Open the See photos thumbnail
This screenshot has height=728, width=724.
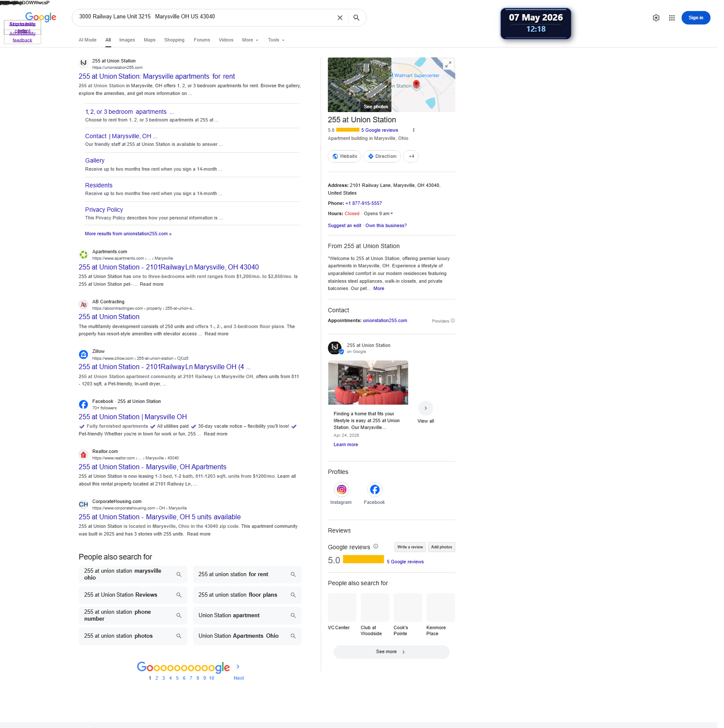[x=359, y=85]
